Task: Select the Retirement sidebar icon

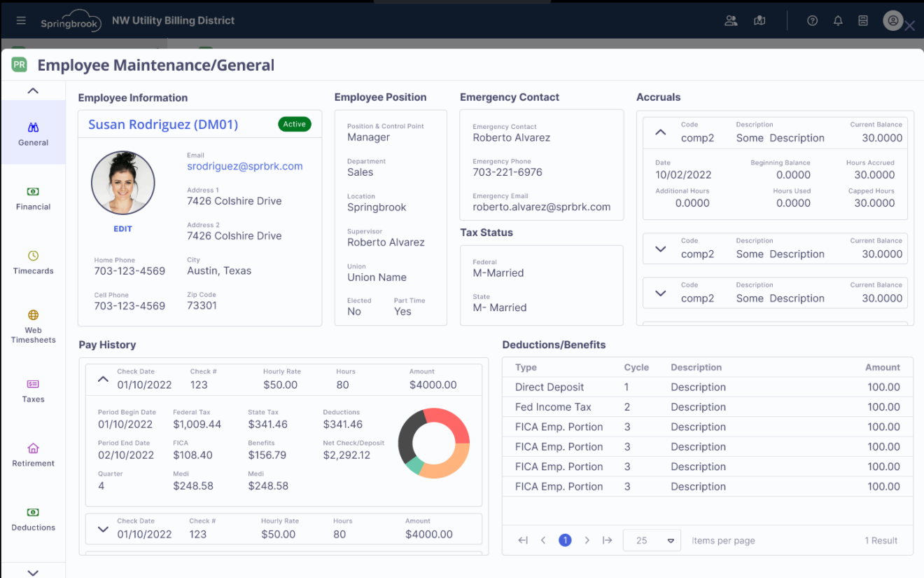Action: pyautogui.click(x=33, y=454)
